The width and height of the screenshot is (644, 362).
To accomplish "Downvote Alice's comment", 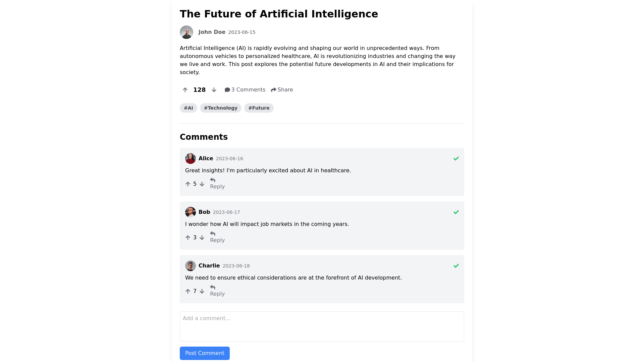I will coord(202,184).
